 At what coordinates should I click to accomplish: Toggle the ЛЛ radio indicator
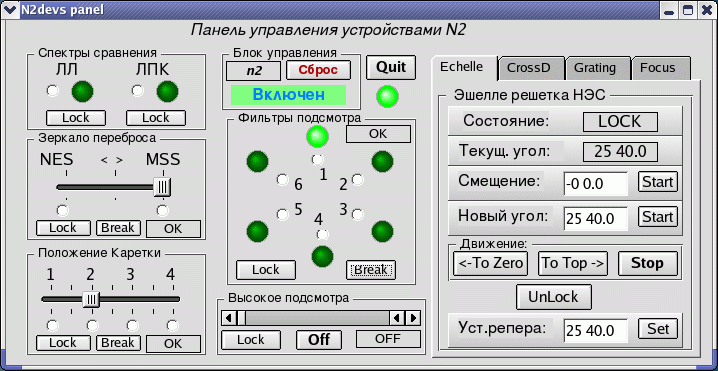click(53, 91)
